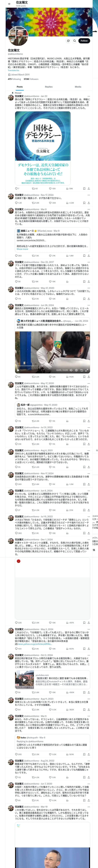The height and width of the screenshot is (868, 98).
Task: Reply to the pinned Jan 22 tweet
Action: (16, 188)
